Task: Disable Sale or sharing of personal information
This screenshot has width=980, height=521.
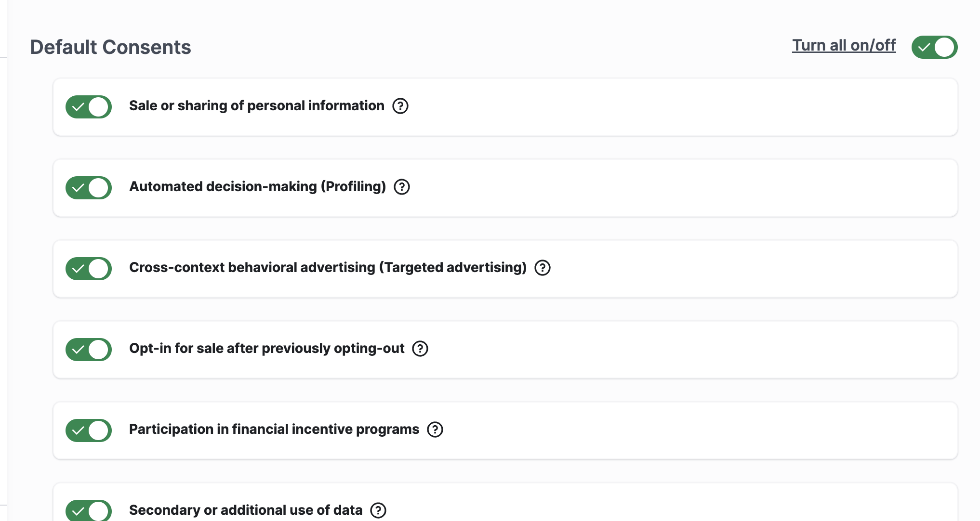Action: click(89, 107)
